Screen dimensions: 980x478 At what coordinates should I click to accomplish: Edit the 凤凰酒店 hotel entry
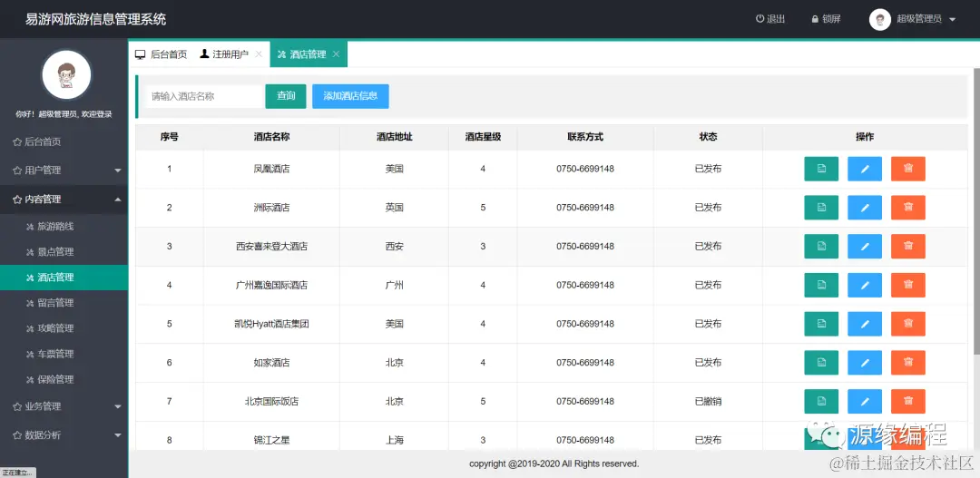865,169
